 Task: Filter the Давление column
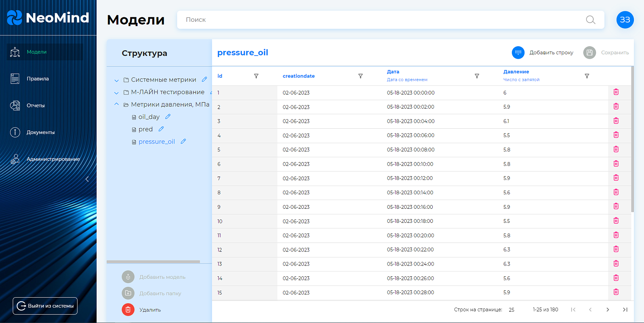pos(587,76)
